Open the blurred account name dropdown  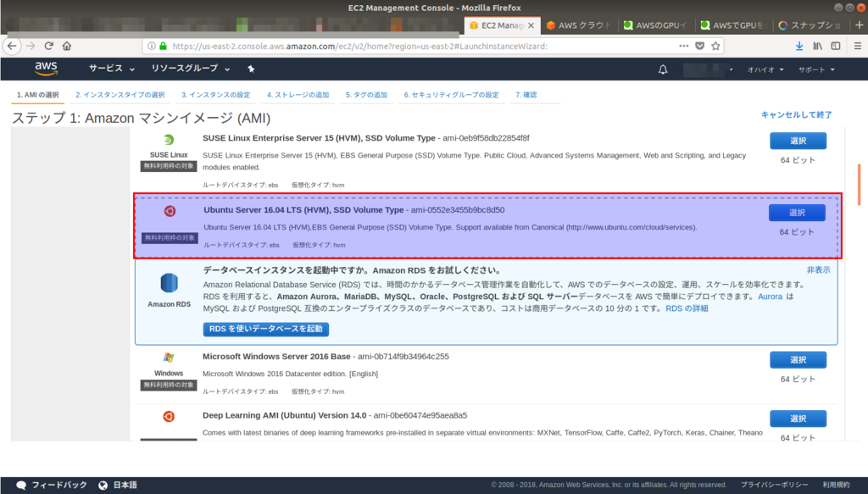pyautogui.click(x=708, y=69)
